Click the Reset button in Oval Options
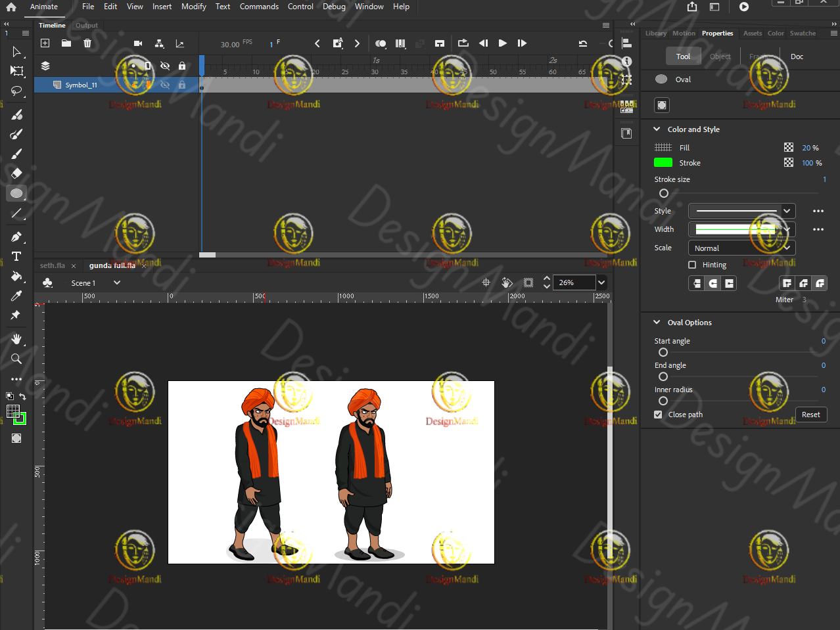This screenshot has width=840, height=630. click(x=811, y=415)
